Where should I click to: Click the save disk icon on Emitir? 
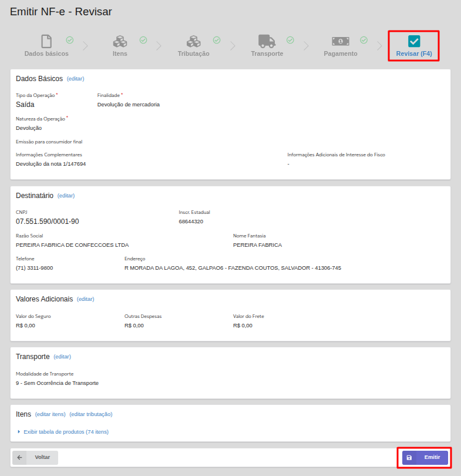(409, 457)
